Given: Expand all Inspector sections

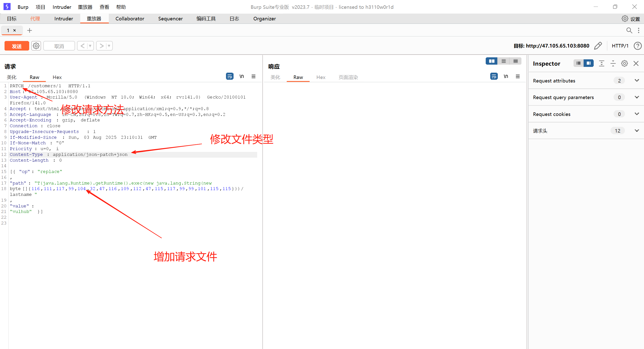Looking at the screenshot, I should [601, 63].
